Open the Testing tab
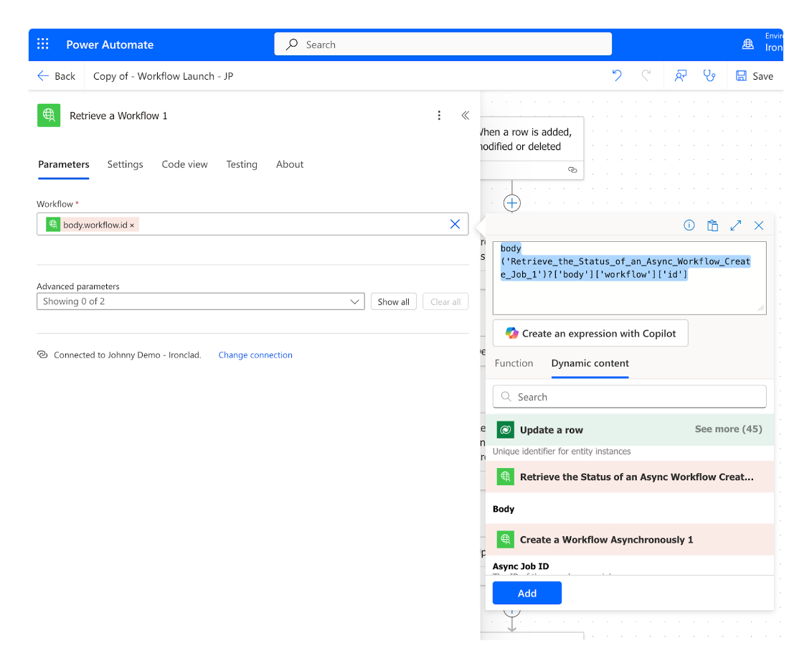Image resolution: width=812 pixels, height=669 pixels. pos(241,164)
